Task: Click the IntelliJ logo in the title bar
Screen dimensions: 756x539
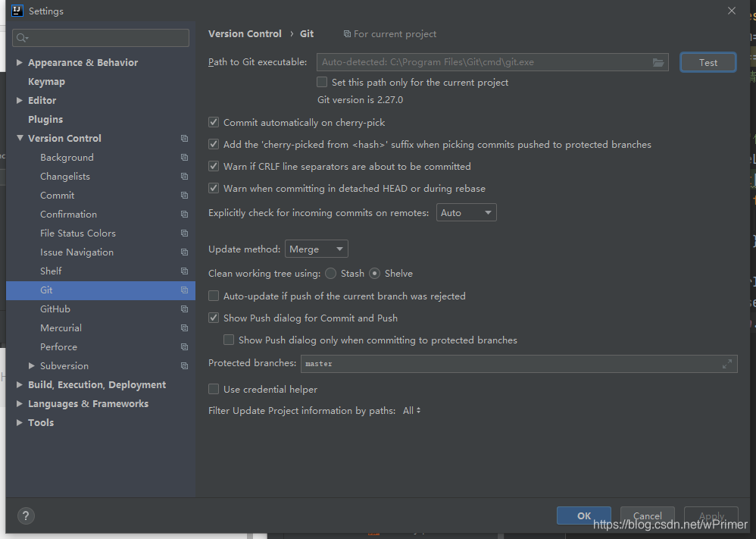Action: click(17, 11)
